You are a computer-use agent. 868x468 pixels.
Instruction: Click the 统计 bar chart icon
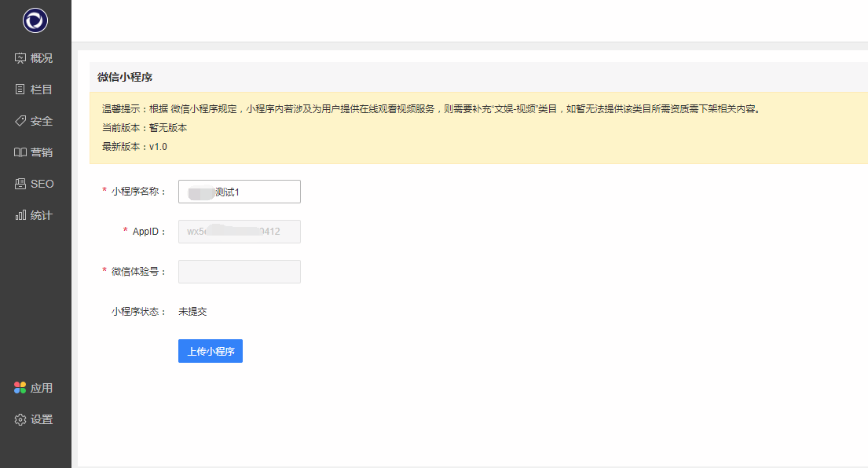coord(20,215)
